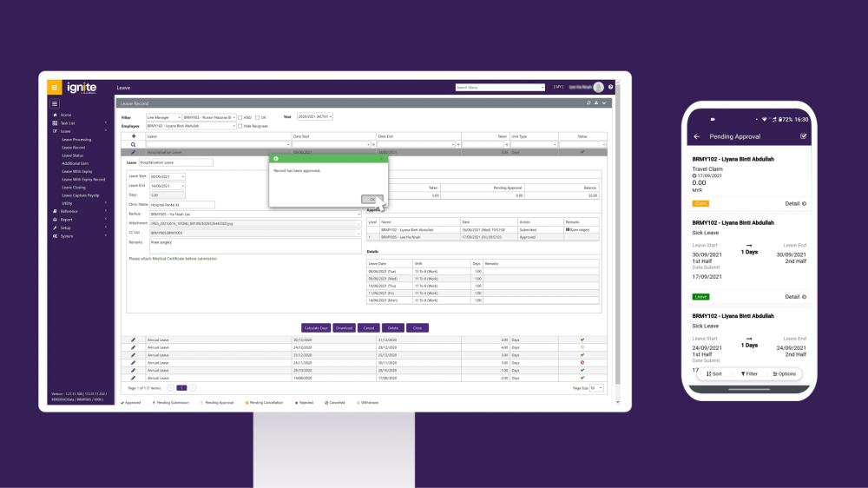Open the Year dropdown

point(315,116)
